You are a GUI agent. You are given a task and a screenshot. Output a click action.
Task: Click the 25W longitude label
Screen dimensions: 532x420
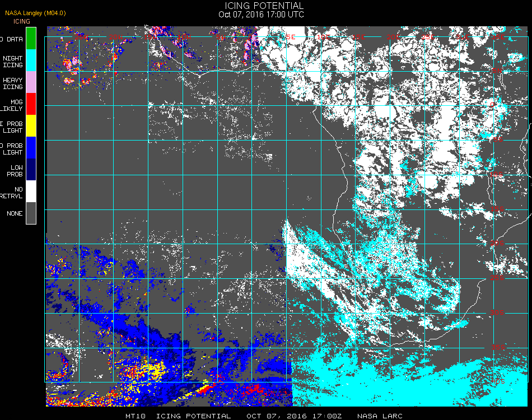82,37
